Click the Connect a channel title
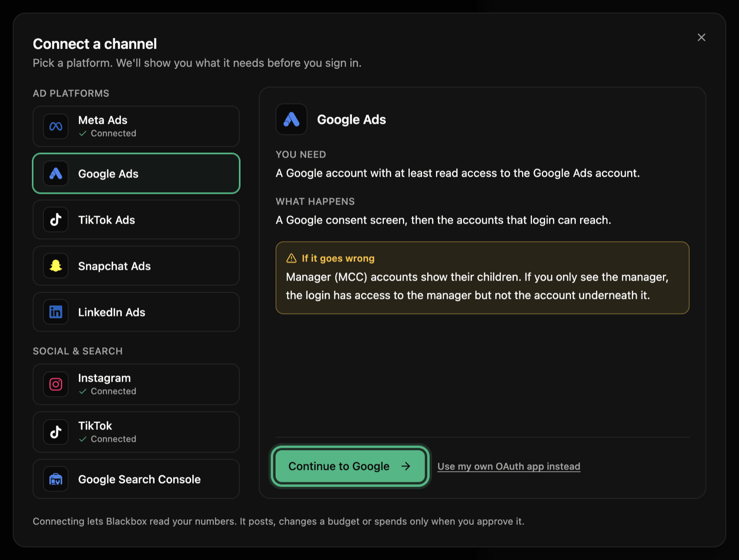Screen dimensions: 739x560 click(95, 44)
